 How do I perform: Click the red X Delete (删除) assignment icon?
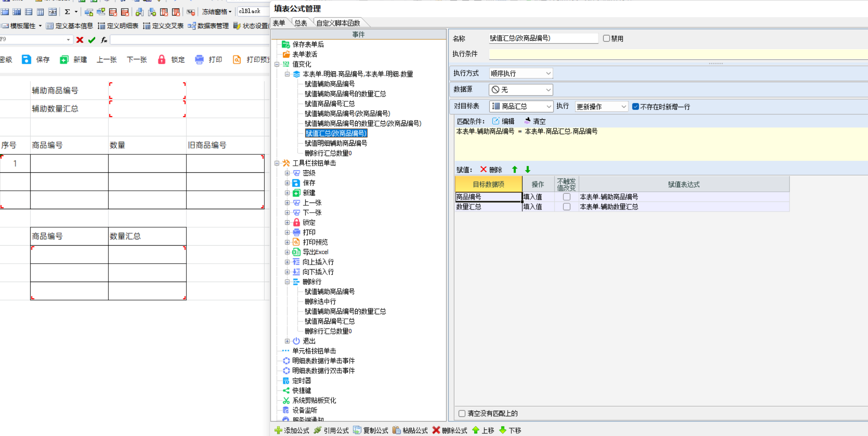pos(483,170)
